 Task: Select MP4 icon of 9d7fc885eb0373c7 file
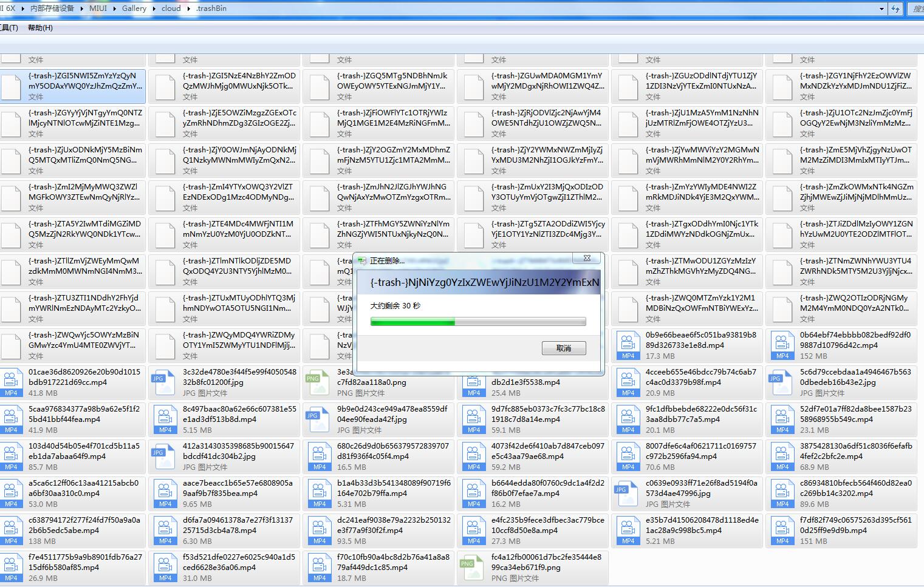click(x=473, y=420)
